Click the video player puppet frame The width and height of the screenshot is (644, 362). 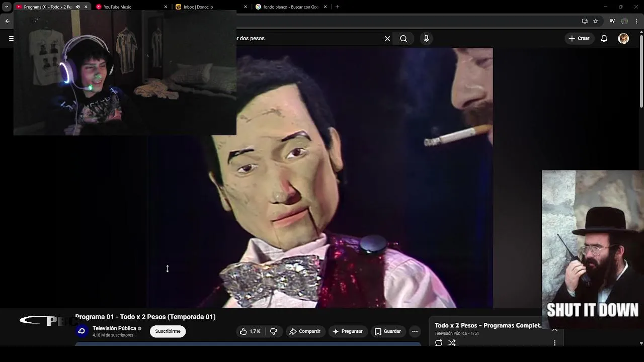coord(319,177)
